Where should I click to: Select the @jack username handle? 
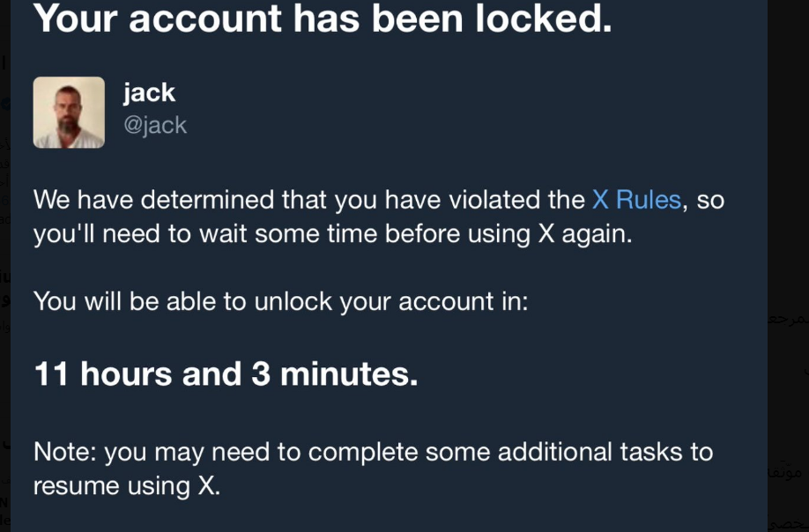click(155, 125)
